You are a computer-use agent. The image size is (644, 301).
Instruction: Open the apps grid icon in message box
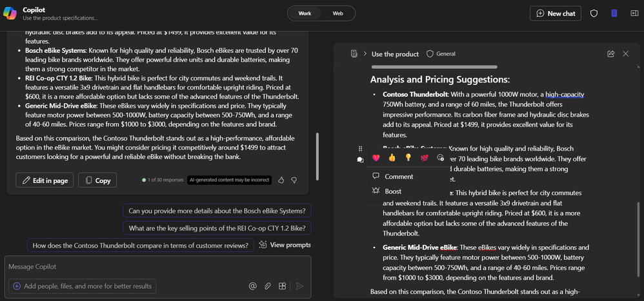click(x=282, y=286)
